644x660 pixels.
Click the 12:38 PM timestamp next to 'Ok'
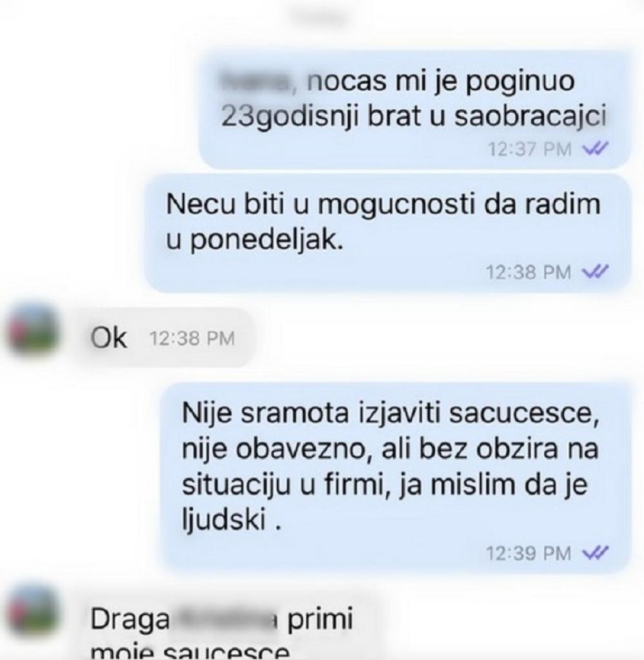click(x=192, y=339)
